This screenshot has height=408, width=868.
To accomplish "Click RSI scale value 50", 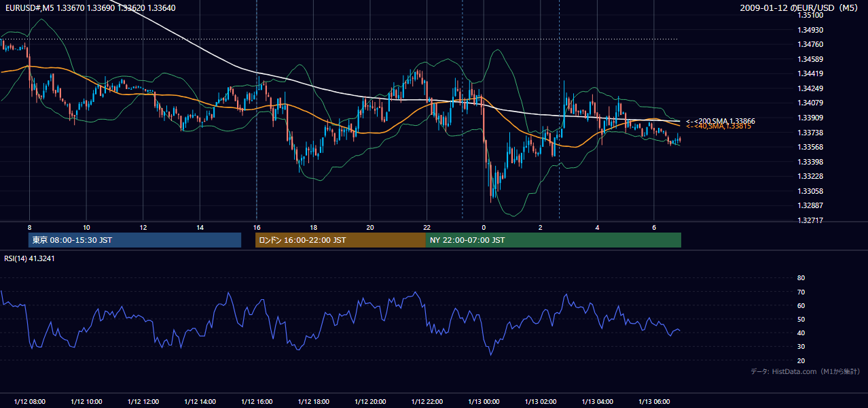I will pyautogui.click(x=801, y=319).
